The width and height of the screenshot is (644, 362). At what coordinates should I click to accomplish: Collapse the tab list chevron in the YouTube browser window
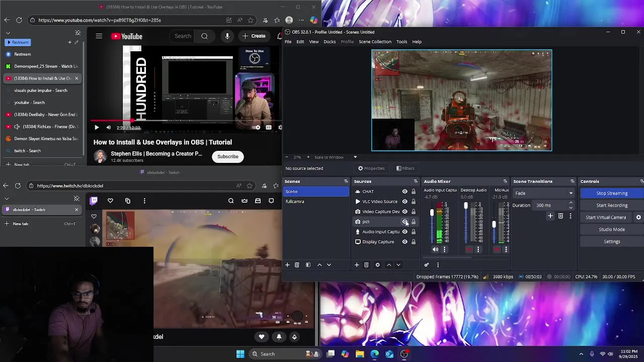pos(8,33)
